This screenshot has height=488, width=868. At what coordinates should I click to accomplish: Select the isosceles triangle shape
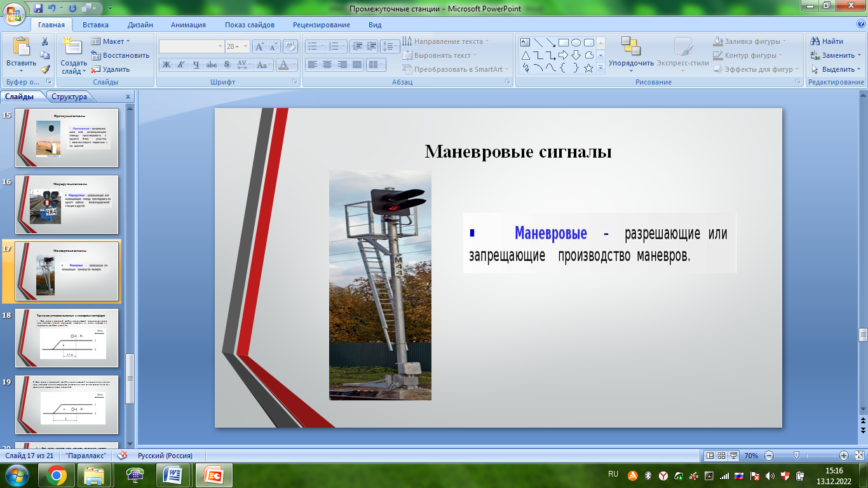pyautogui.click(x=526, y=55)
